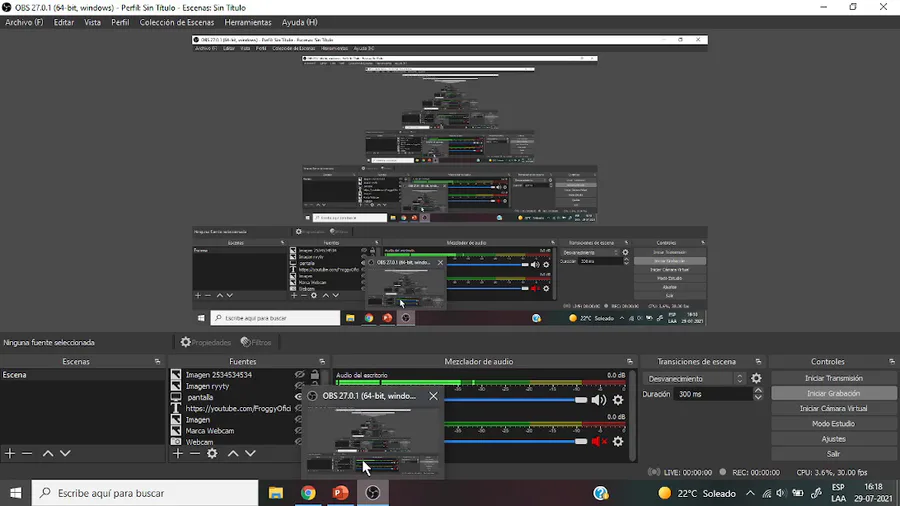Click the OBS taskbar preview thumbnail
The height and width of the screenshot is (506, 900).
(x=373, y=441)
